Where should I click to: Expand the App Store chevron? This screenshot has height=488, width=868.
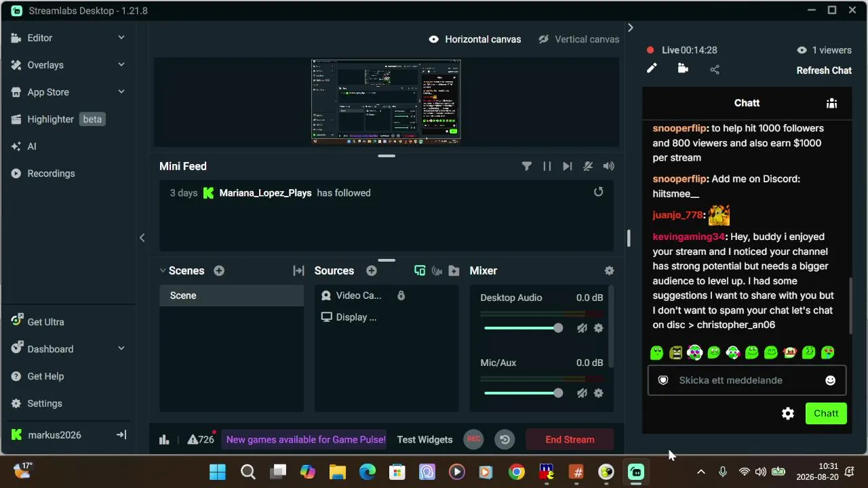click(x=121, y=92)
